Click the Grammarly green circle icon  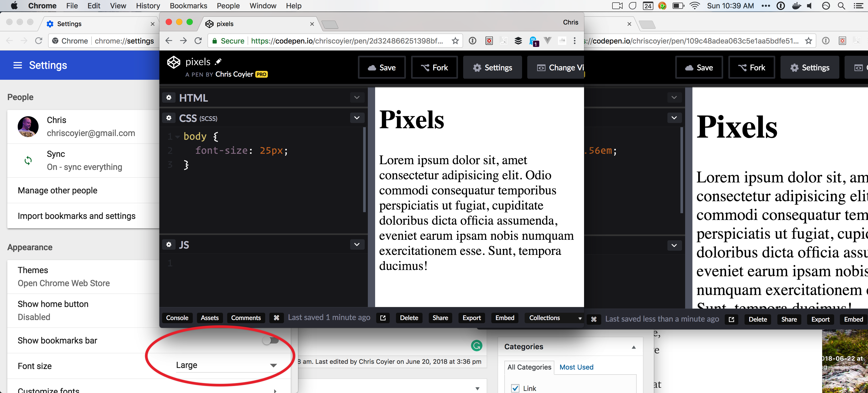[476, 346]
